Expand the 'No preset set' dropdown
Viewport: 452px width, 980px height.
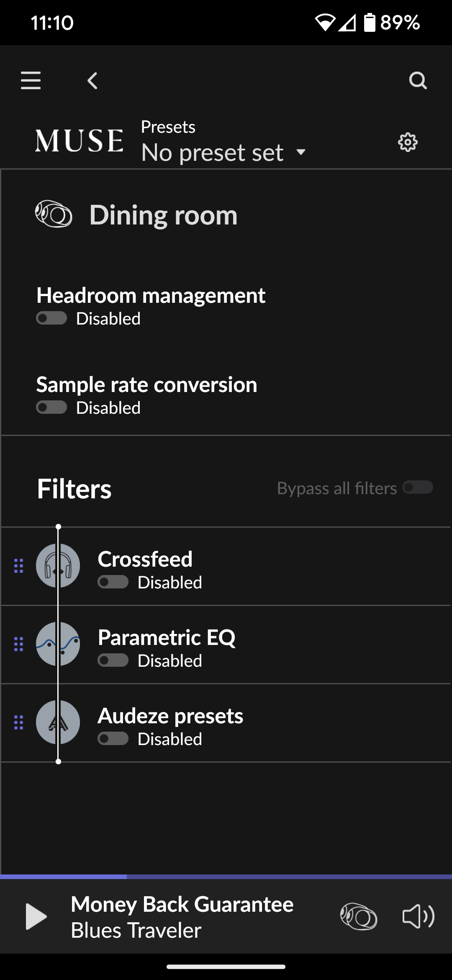223,152
